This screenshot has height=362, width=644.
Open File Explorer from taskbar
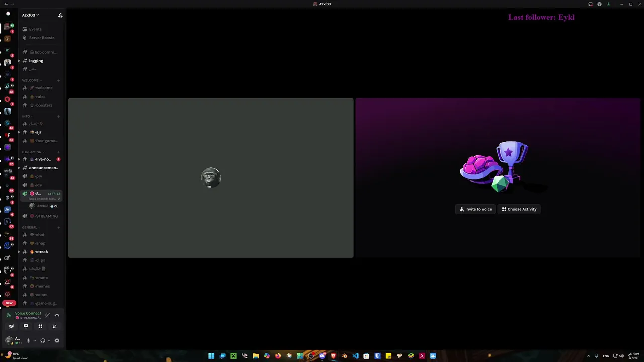256,356
